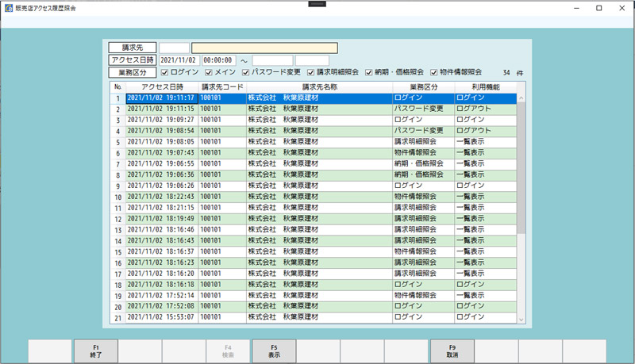Uncheck the メイン checkbox

point(209,72)
